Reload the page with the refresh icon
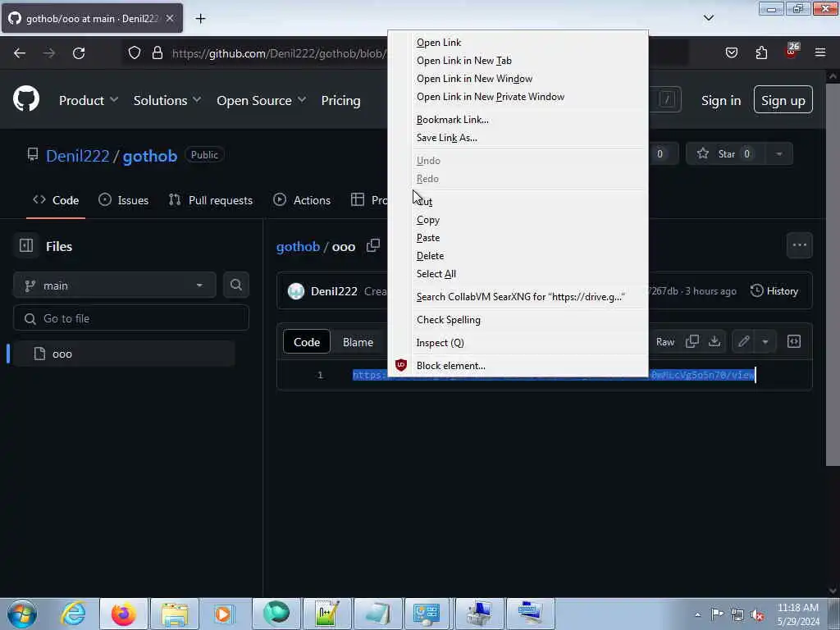840x630 pixels. tap(79, 53)
